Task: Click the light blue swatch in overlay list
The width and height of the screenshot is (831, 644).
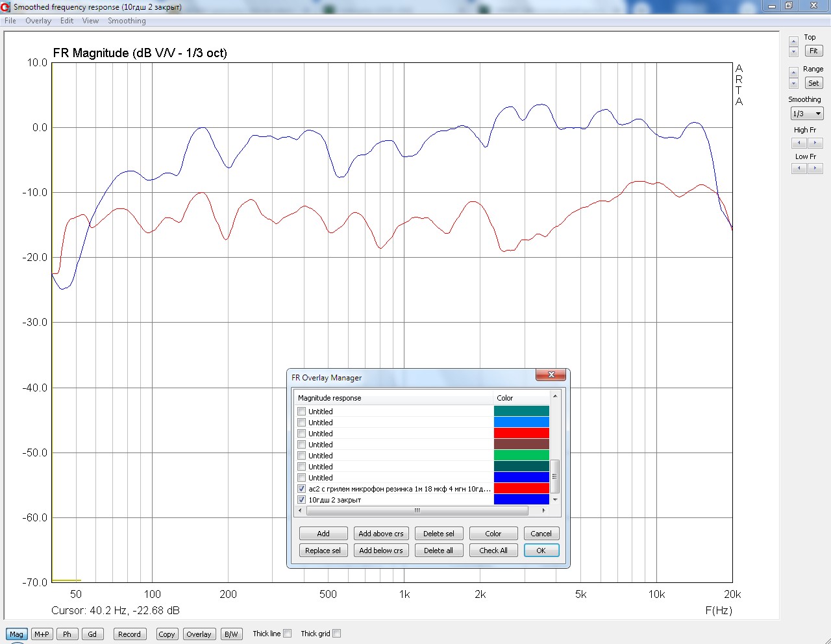Action: 521,422
